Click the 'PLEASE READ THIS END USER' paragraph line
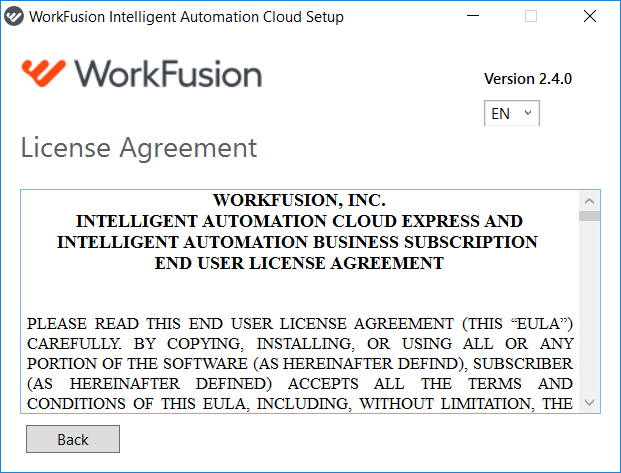The height and width of the screenshot is (473, 621). [300, 324]
